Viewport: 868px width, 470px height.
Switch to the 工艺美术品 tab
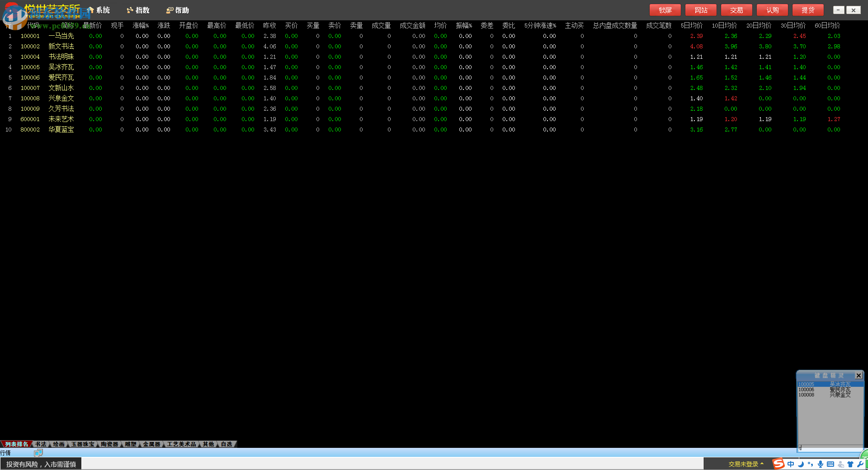[181, 444]
